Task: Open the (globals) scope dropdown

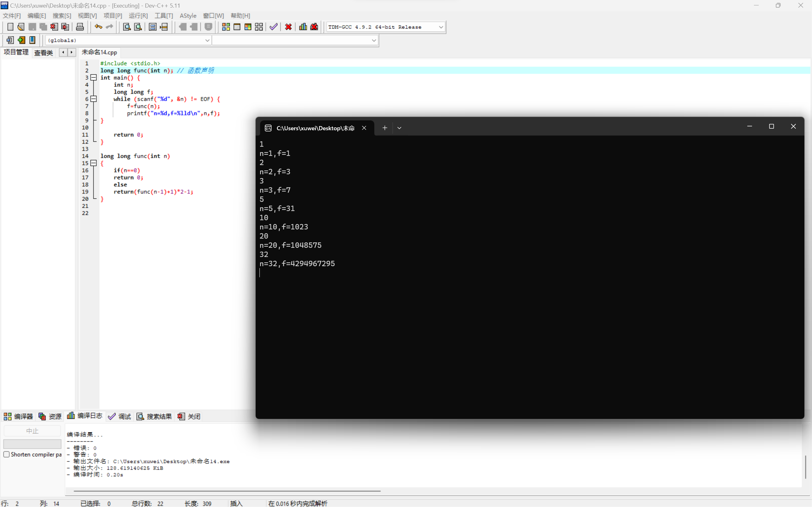Action: (207, 40)
